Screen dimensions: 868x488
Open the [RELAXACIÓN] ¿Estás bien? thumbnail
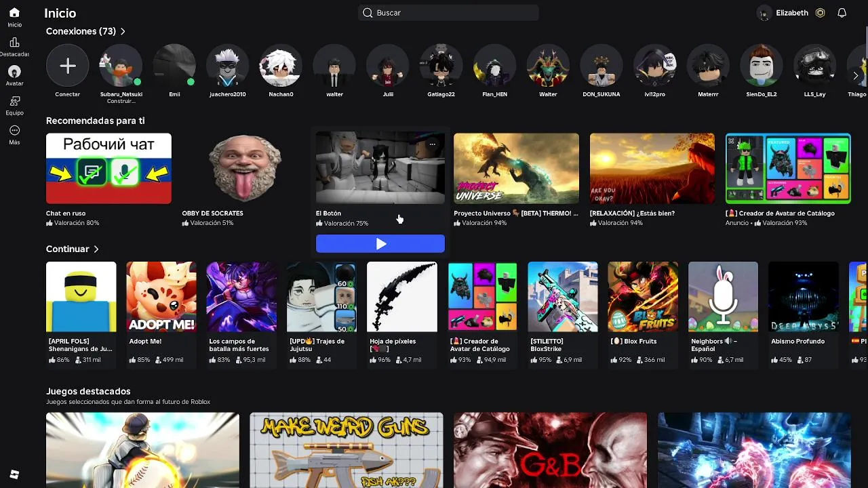(652, 168)
